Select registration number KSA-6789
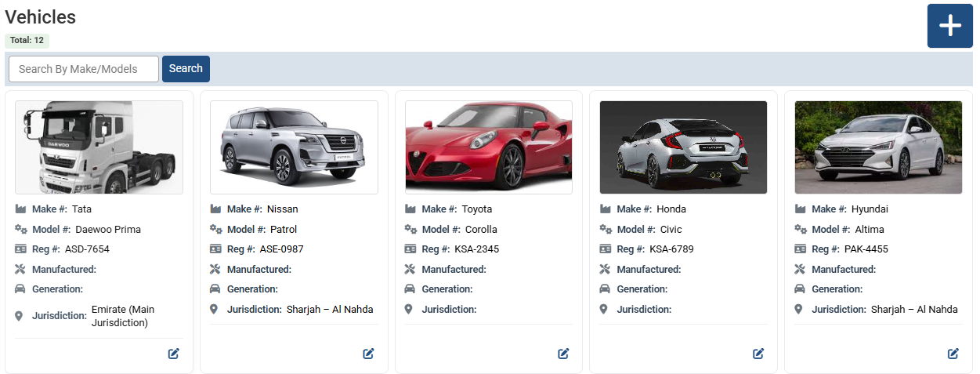980x374 pixels. click(671, 249)
